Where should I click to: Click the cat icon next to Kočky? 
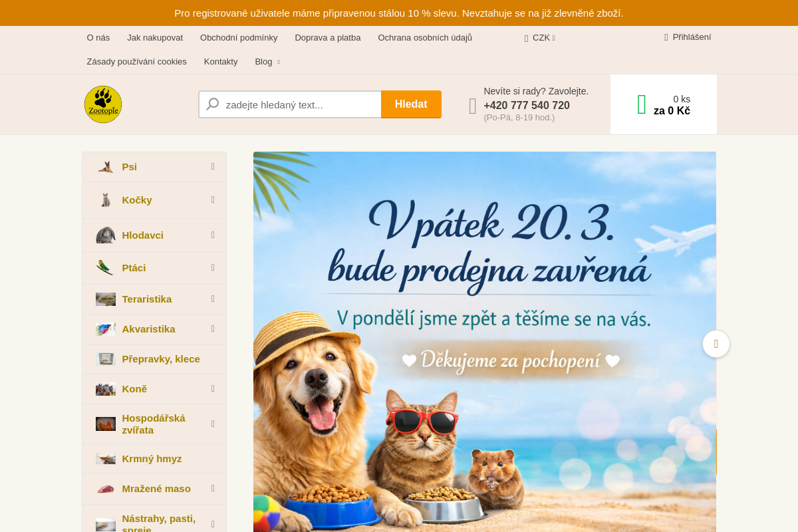106,199
